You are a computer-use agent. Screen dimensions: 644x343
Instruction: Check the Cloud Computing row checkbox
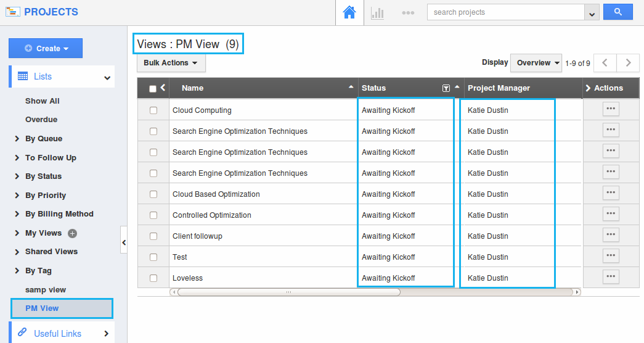click(153, 110)
